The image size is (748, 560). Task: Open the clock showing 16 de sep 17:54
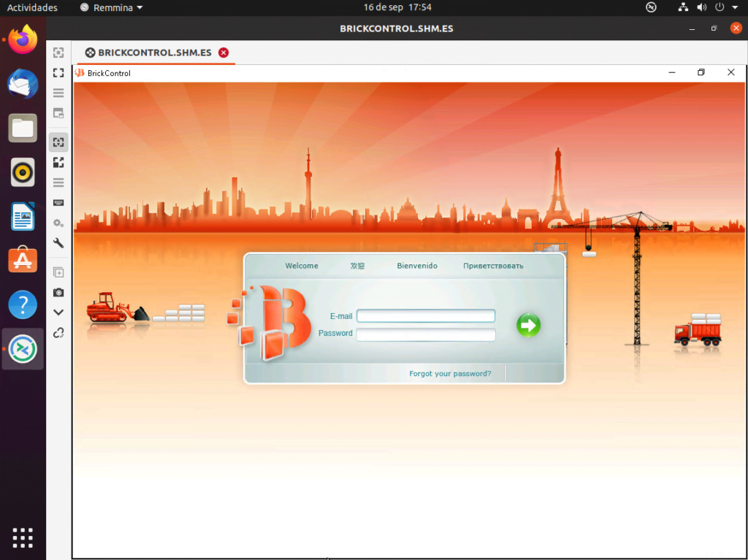pos(397,7)
